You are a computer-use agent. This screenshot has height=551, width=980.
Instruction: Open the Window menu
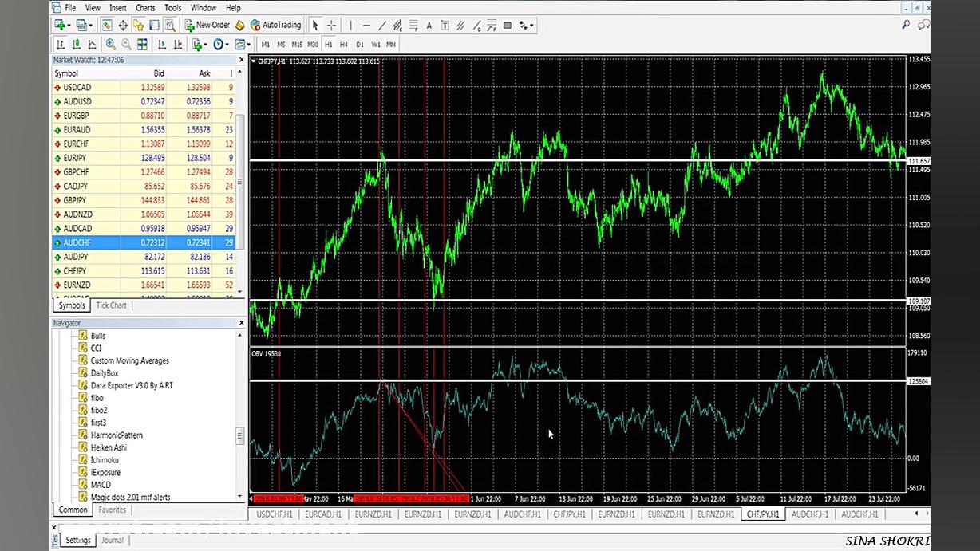pos(204,8)
